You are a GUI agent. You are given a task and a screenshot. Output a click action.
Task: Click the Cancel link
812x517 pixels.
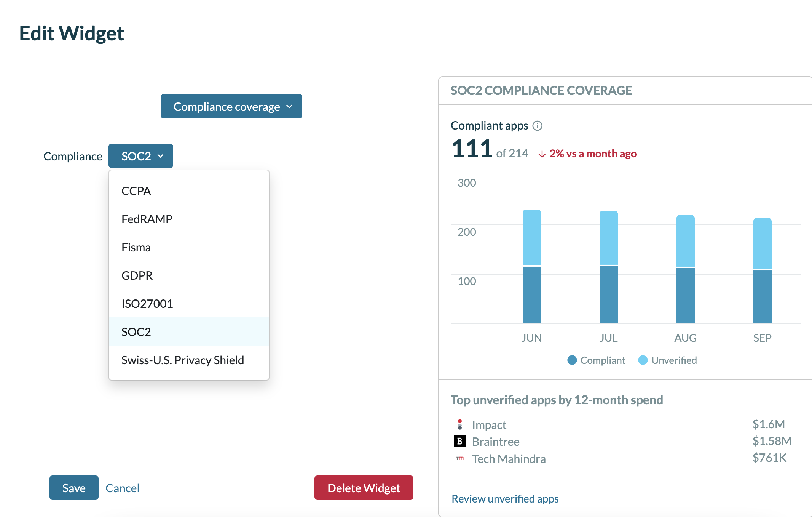point(122,488)
